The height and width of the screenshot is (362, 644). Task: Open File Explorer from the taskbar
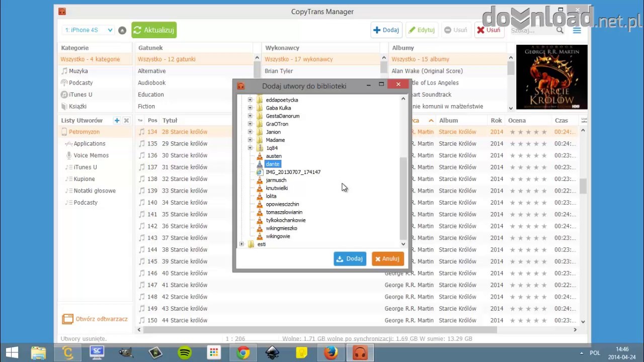tap(39, 353)
